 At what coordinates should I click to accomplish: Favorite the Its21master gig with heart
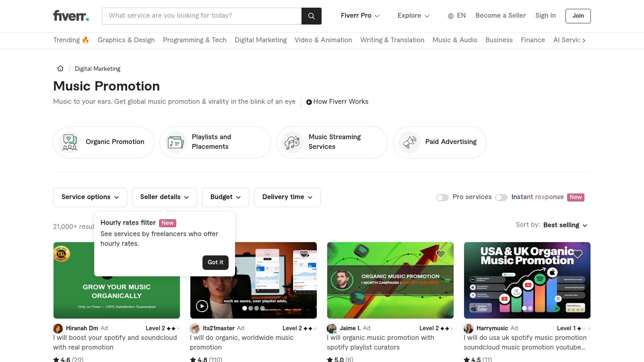coord(304,254)
